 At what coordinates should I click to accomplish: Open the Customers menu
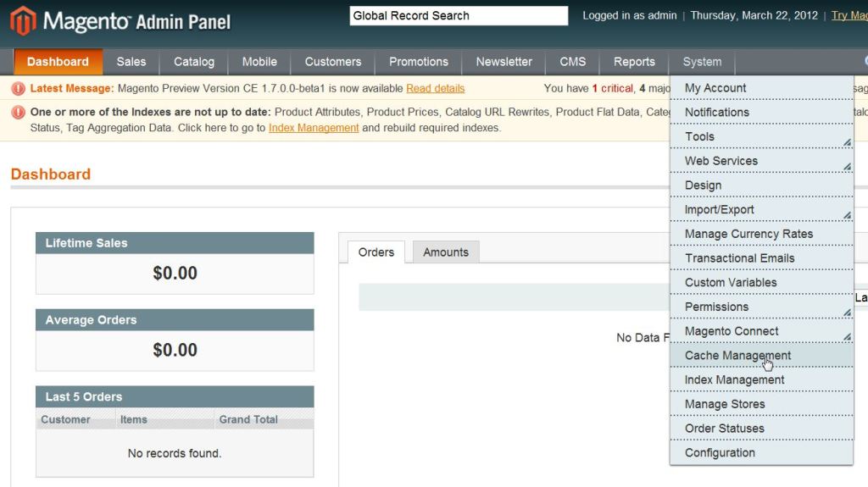click(x=332, y=62)
